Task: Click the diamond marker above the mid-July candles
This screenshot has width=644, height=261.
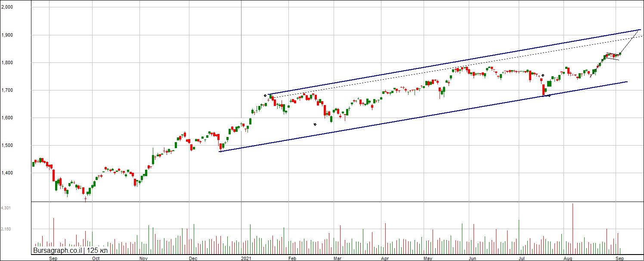Action: click(543, 75)
